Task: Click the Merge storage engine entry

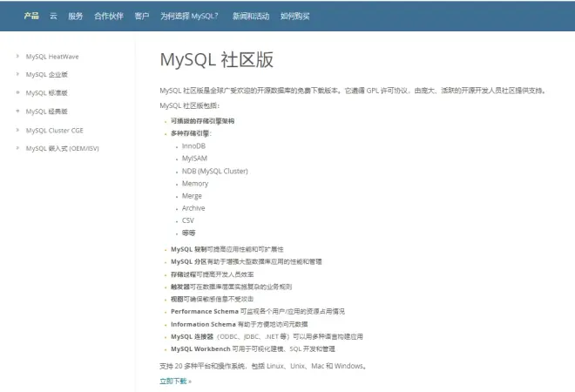Action: 192,196
